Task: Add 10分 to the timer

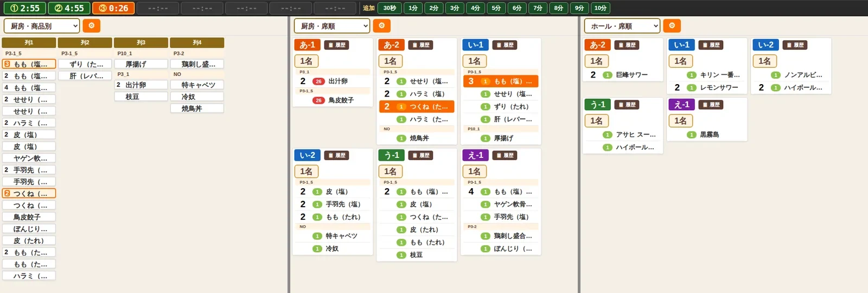Action: (x=601, y=8)
